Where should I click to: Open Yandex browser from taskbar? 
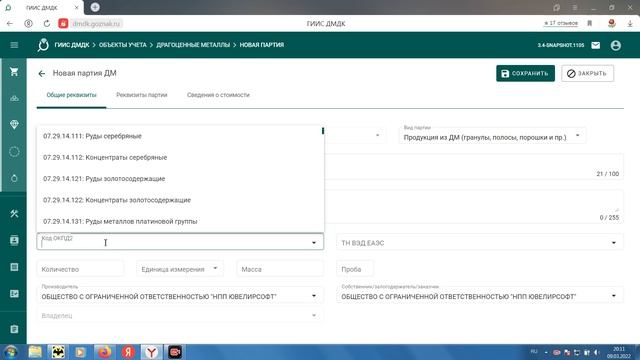point(151,352)
